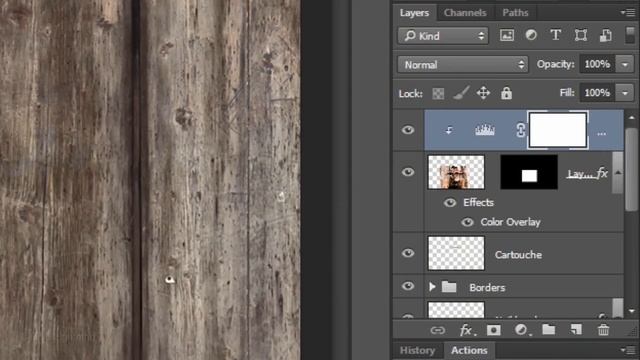The height and width of the screenshot is (360, 640).
Task: Switch to the Actions tab
Action: (x=469, y=350)
